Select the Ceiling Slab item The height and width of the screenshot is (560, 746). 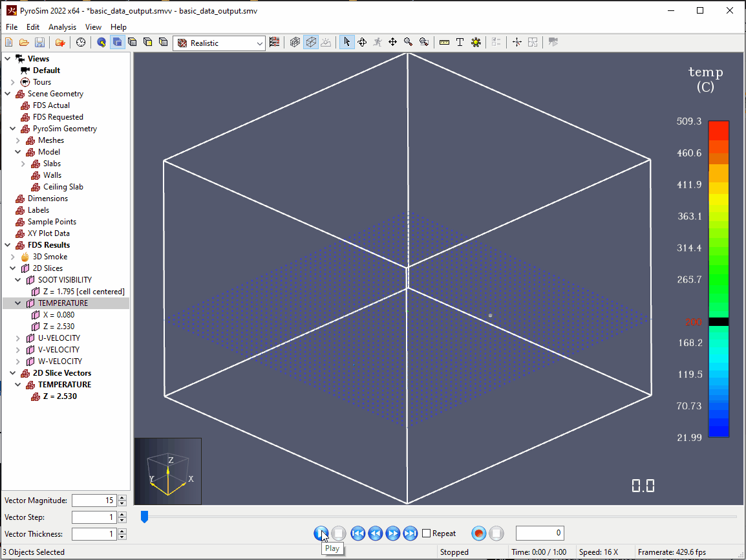coord(63,187)
